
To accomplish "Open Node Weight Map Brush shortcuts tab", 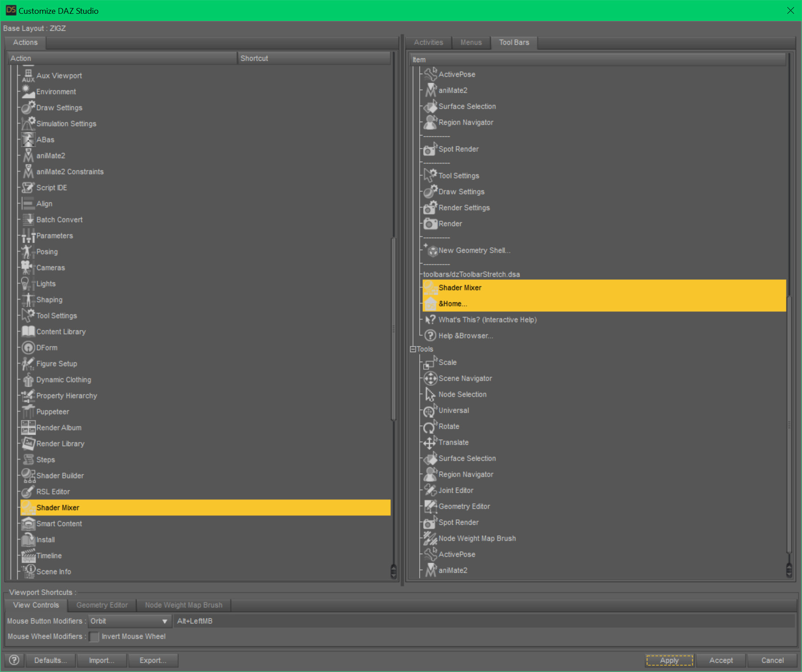I will (x=184, y=605).
